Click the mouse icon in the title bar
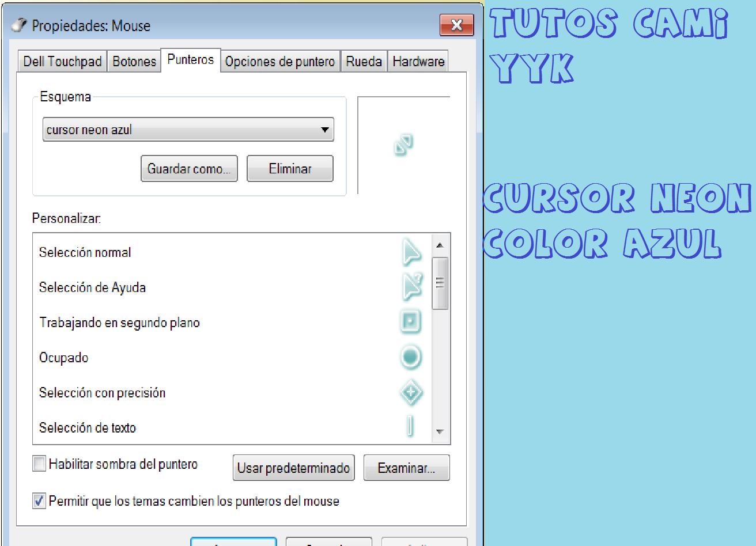Viewport: 756px width, 546px height. coord(19,25)
